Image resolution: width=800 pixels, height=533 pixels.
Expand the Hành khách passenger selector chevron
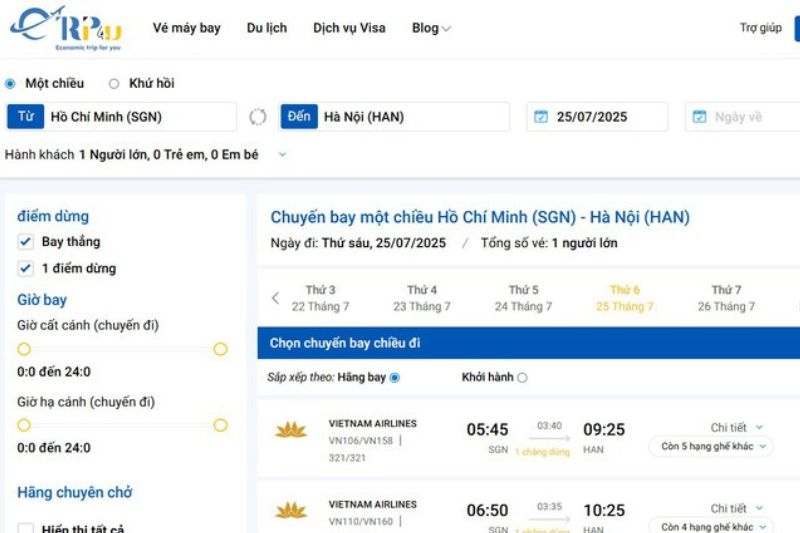tap(282, 155)
